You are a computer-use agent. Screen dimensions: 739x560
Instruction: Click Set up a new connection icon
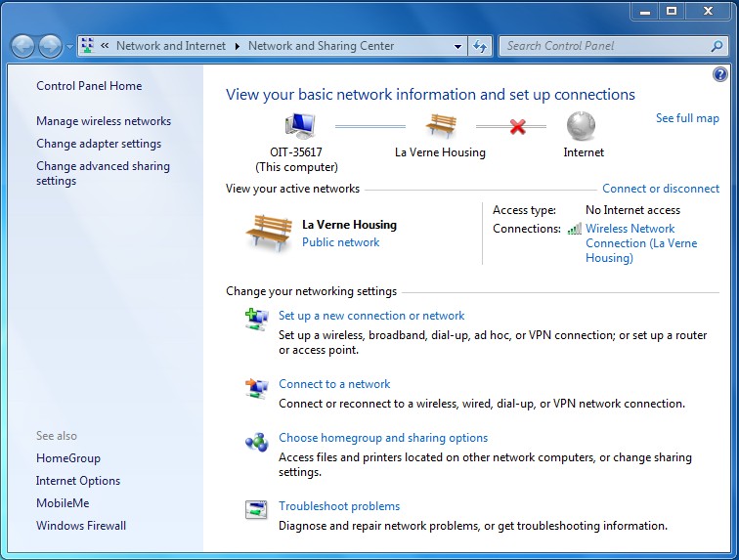coord(256,320)
